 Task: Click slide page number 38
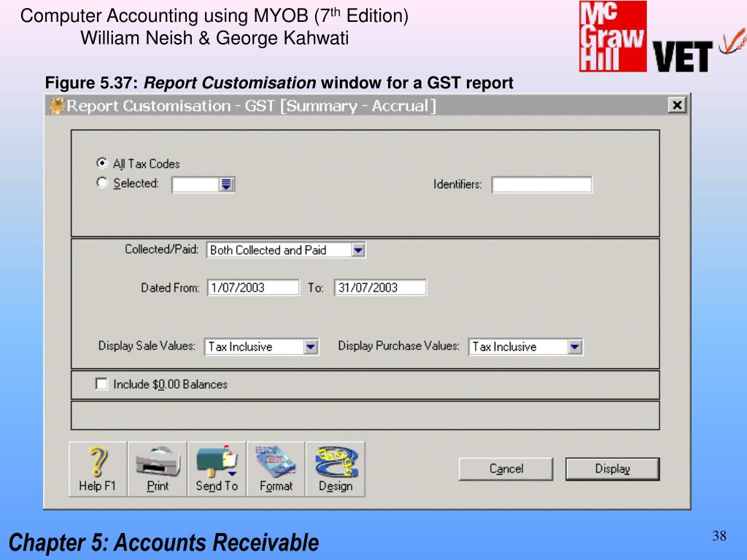click(719, 536)
